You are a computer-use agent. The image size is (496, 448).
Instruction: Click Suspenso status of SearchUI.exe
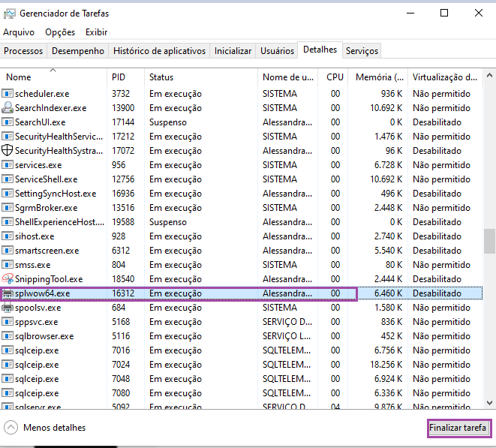pos(168,122)
